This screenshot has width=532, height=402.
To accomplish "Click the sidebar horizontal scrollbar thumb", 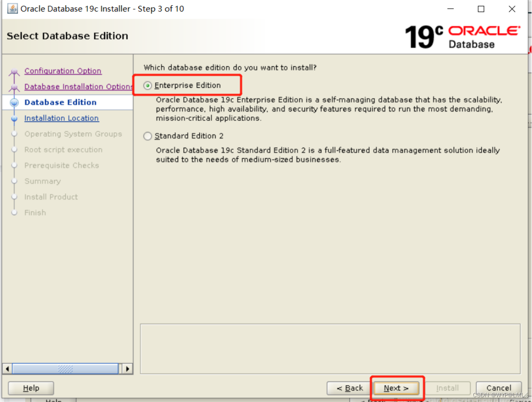I will pyautogui.click(x=65, y=368).
